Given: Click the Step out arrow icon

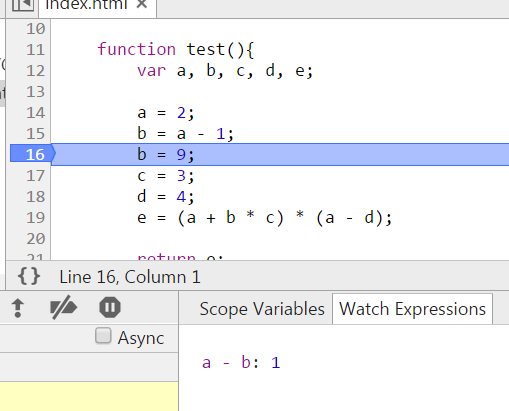Looking at the screenshot, I should pos(18,308).
